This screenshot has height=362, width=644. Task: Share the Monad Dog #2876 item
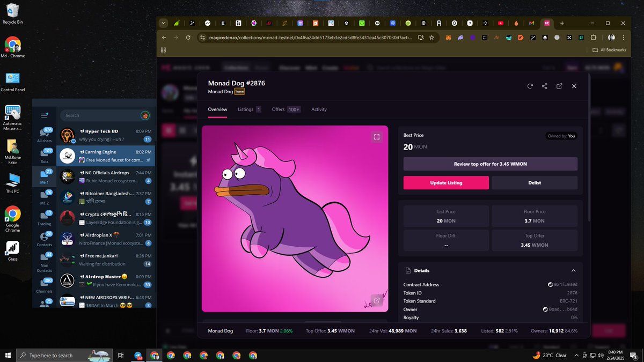tap(545, 86)
